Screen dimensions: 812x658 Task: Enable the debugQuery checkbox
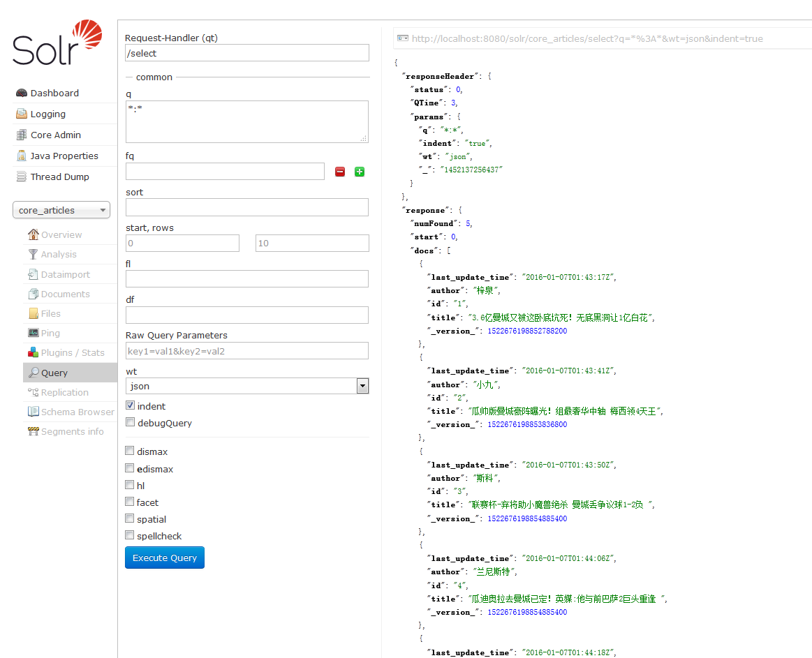pos(131,422)
